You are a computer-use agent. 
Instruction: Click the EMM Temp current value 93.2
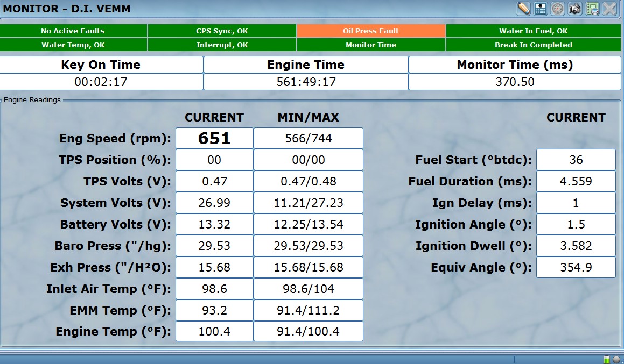point(214,310)
